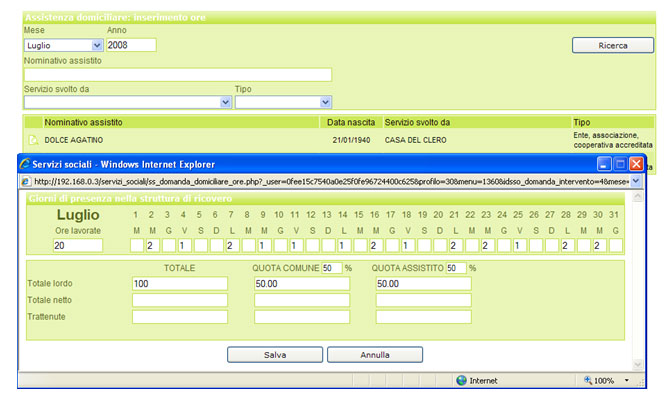This screenshot has height=398, width=668.
Task: Open the address bar history dropdown arrow
Action: [635, 182]
